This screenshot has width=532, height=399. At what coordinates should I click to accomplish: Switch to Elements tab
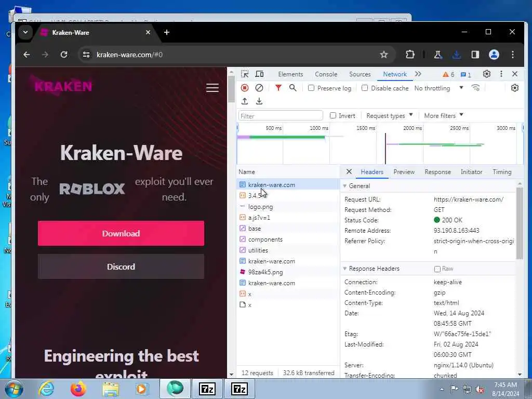pyautogui.click(x=290, y=74)
